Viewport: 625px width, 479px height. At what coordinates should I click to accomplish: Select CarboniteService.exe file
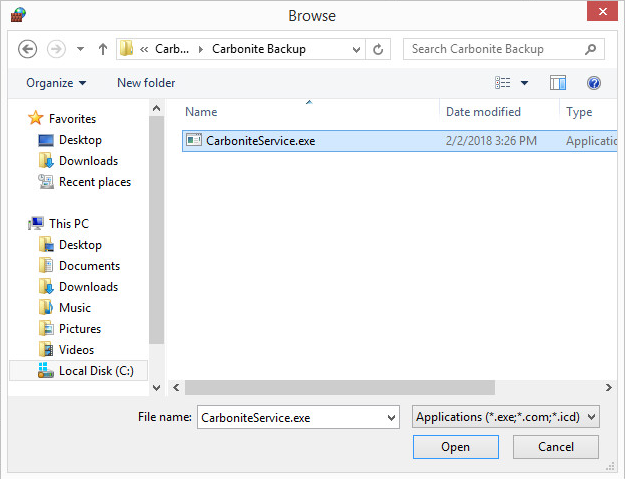click(260, 141)
